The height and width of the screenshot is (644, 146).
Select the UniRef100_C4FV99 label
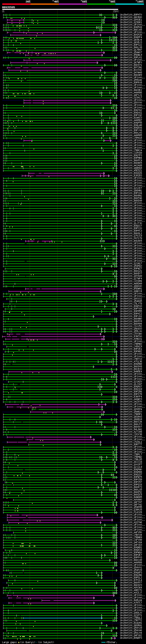pyautogui.click(x=131, y=540)
